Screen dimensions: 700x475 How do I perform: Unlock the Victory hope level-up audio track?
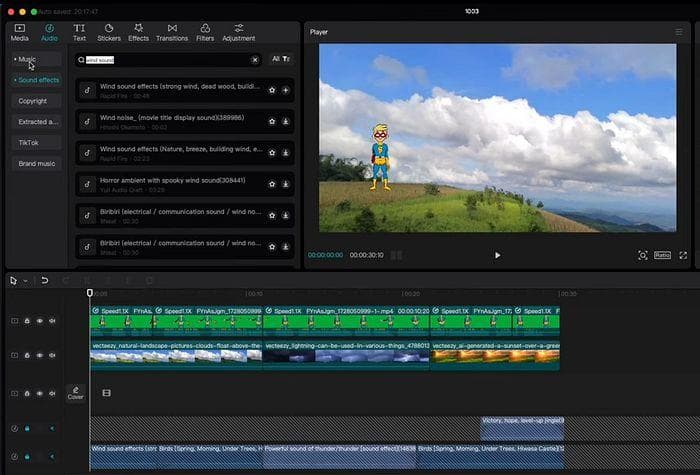(x=27, y=429)
